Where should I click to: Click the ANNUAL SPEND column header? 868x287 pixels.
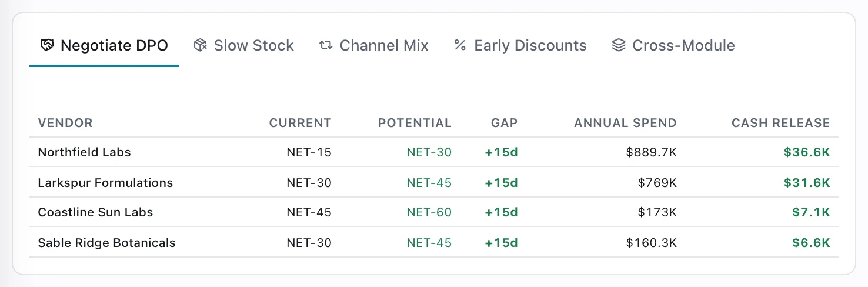point(625,123)
